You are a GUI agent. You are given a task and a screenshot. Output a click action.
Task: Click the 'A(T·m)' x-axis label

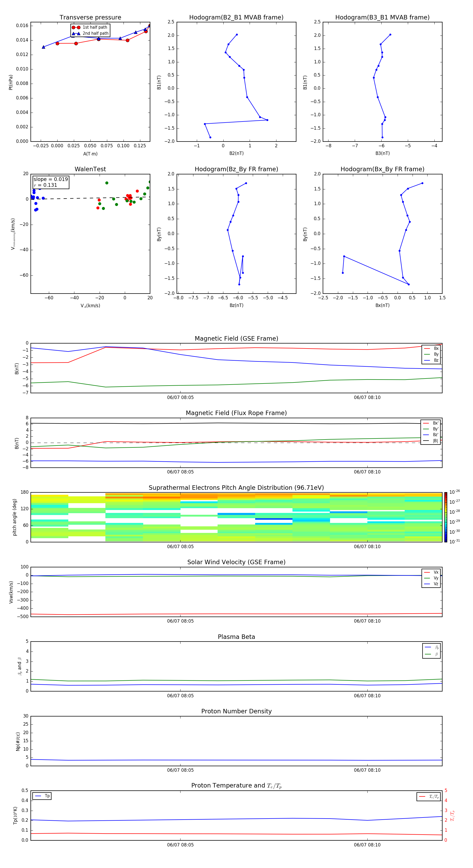(90, 154)
